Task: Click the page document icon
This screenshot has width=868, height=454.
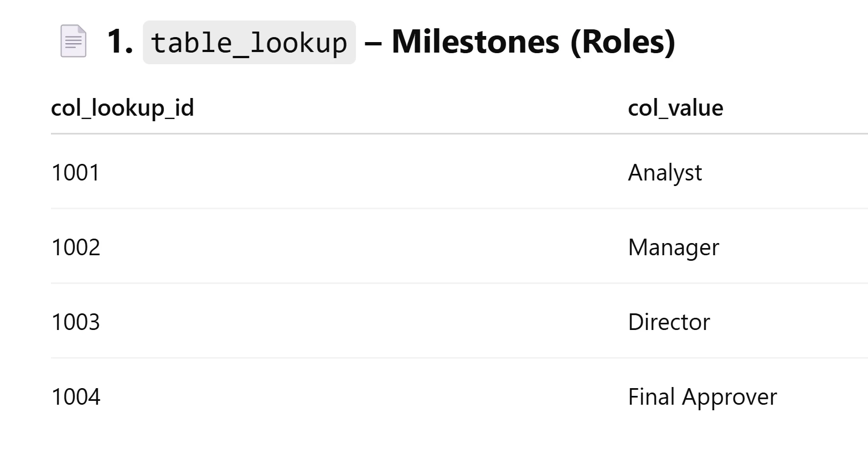Action: pos(73,41)
